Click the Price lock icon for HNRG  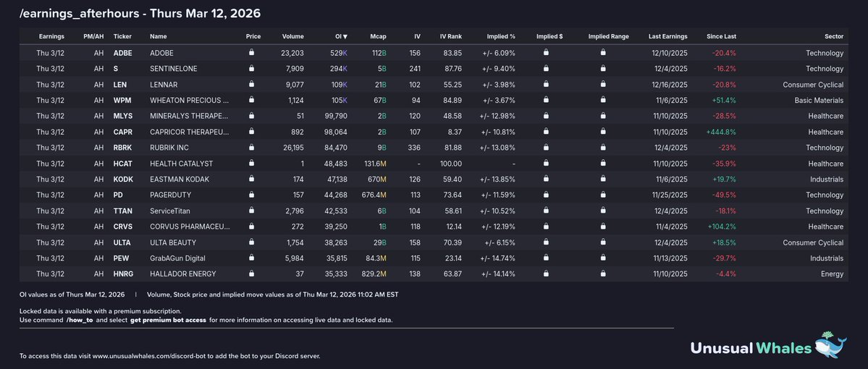tap(251, 274)
